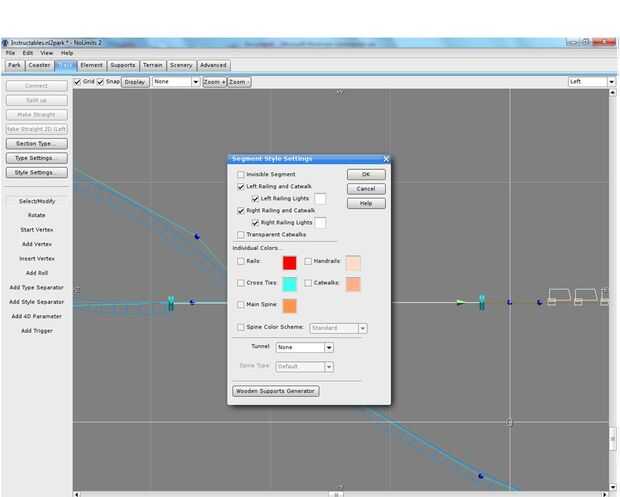This screenshot has width=620, height=497.
Task: Pick the orange Main Spine swatch
Action: tap(289, 306)
